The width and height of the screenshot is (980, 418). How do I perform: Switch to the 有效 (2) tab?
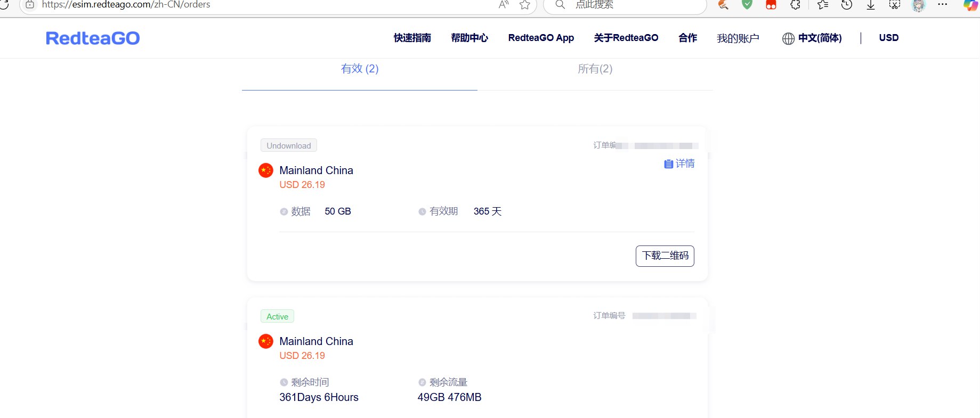coord(360,69)
